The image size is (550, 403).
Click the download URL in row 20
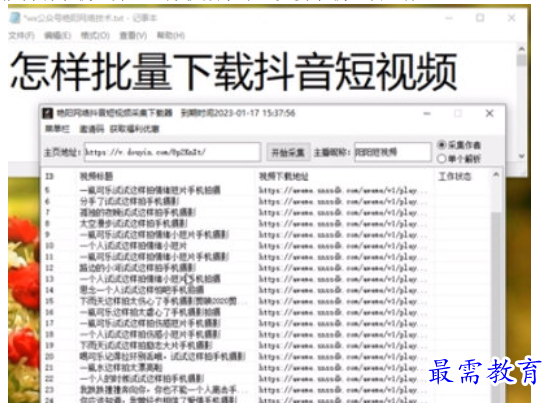(343, 357)
